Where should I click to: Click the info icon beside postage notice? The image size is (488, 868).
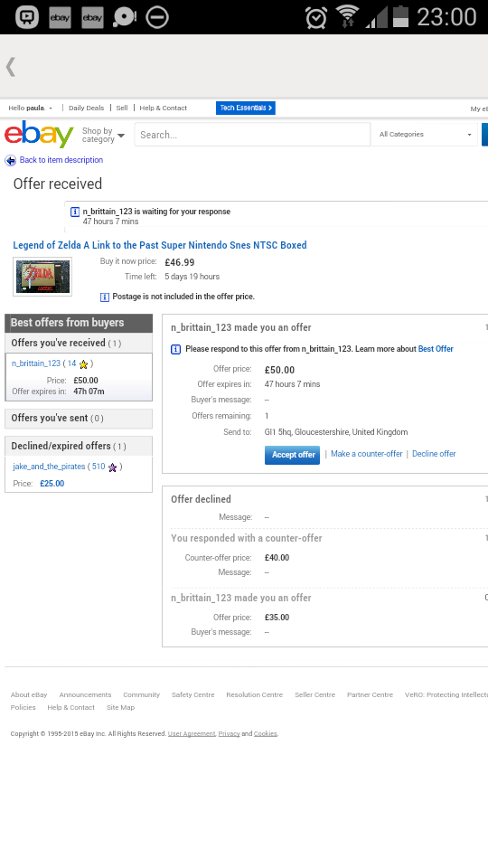coord(105,297)
